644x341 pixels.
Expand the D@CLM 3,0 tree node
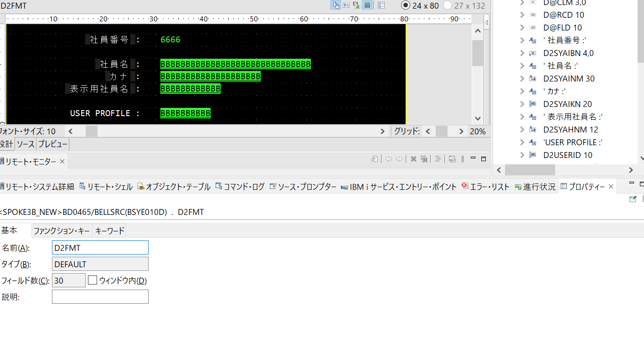(x=522, y=2)
